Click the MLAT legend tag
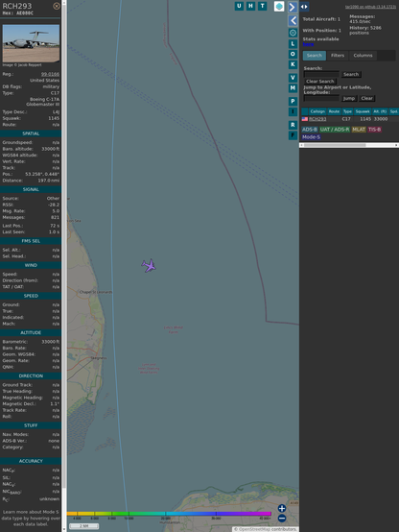 pos(359,130)
